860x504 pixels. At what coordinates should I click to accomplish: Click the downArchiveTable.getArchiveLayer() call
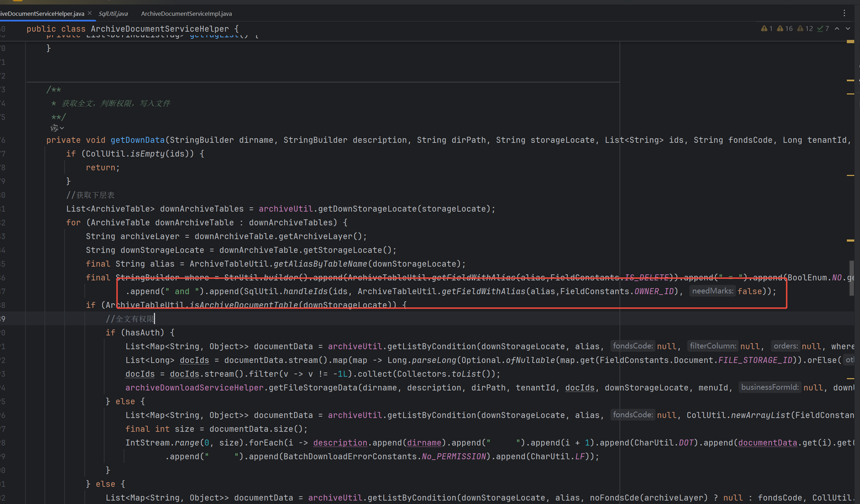pyautogui.click(x=278, y=236)
